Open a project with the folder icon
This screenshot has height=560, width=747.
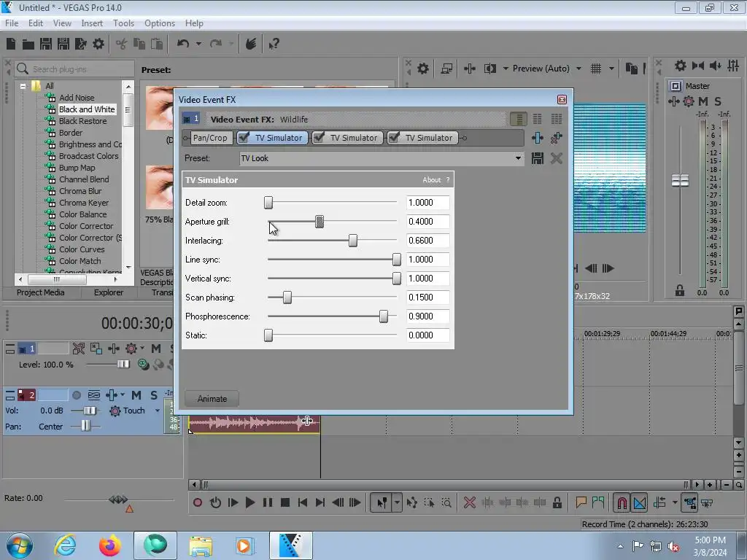click(x=28, y=44)
